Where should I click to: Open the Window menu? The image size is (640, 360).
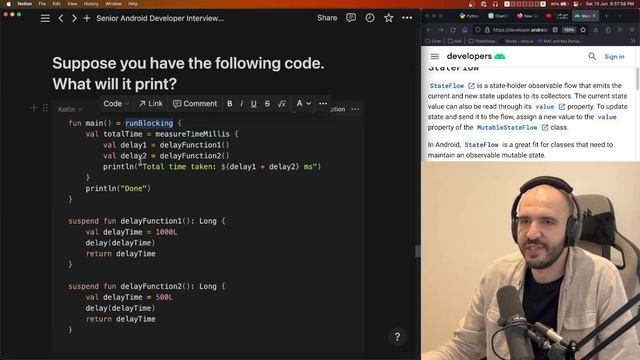(113, 4)
